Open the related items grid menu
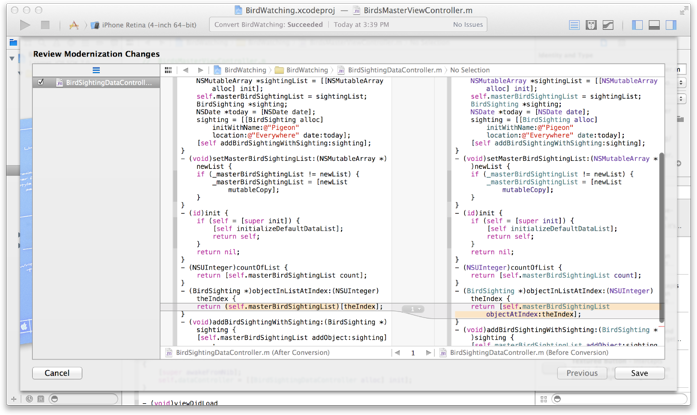697x415 pixels. pyautogui.click(x=168, y=70)
